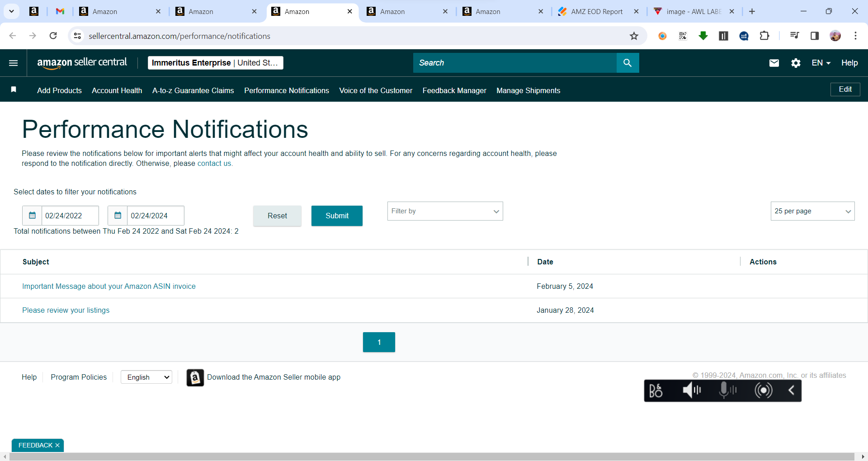
Task: Open the Chrome three-dot menu
Action: [855, 36]
